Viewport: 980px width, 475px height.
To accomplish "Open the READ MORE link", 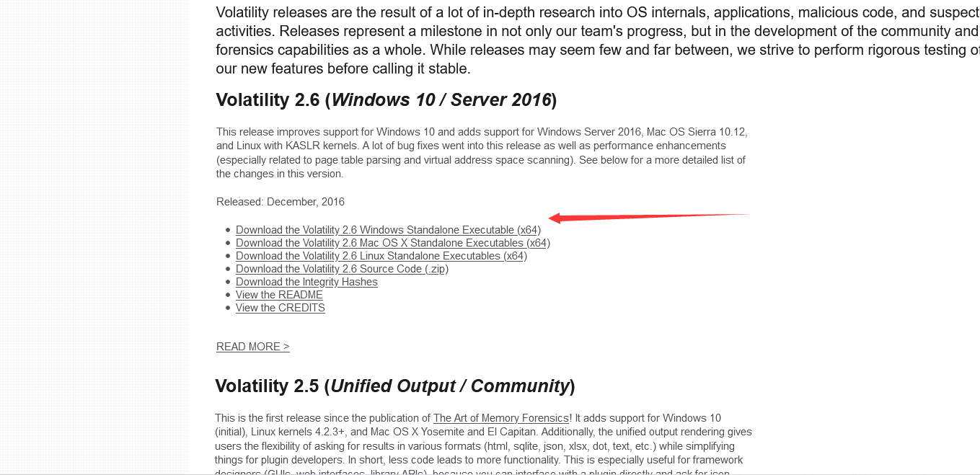I will click(x=252, y=346).
